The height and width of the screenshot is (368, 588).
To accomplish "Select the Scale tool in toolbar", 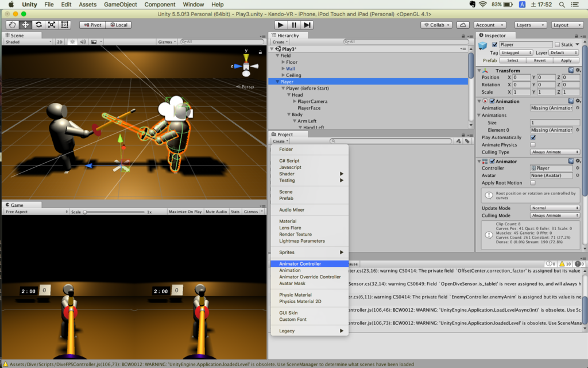I will click(x=51, y=25).
